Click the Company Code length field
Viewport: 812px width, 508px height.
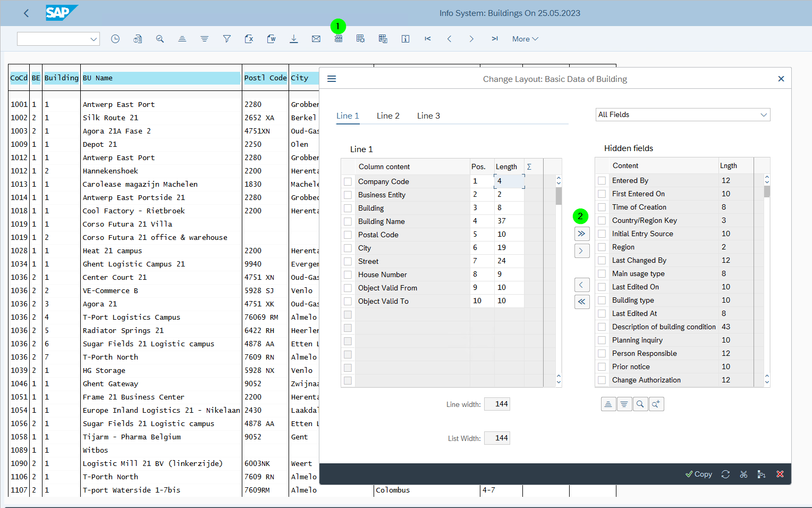[509, 181]
